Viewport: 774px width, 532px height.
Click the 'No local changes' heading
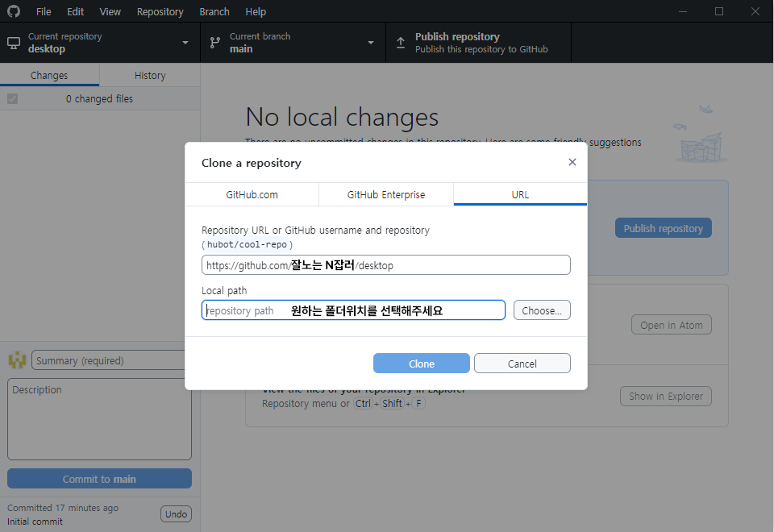coord(342,117)
